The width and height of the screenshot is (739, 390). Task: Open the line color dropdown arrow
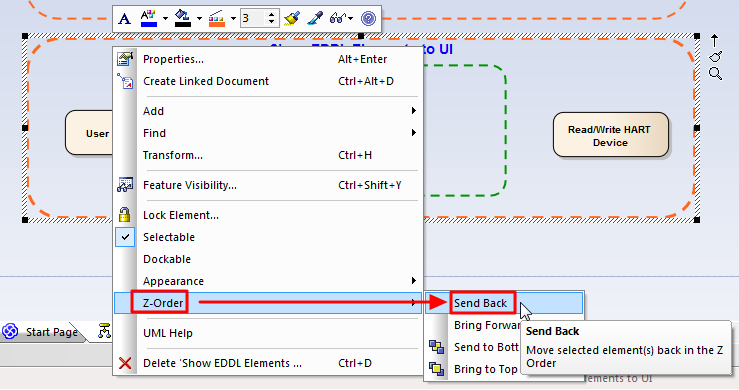[x=233, y=19]
